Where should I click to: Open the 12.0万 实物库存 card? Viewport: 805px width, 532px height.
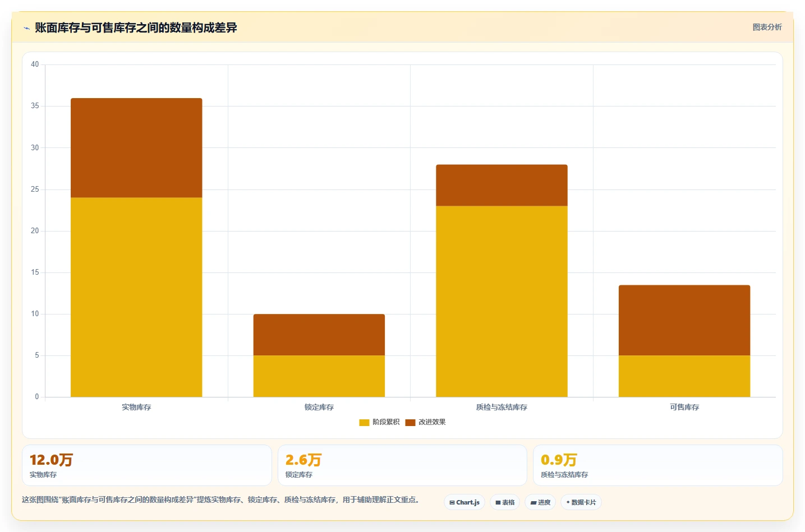[x=147, y=465]
